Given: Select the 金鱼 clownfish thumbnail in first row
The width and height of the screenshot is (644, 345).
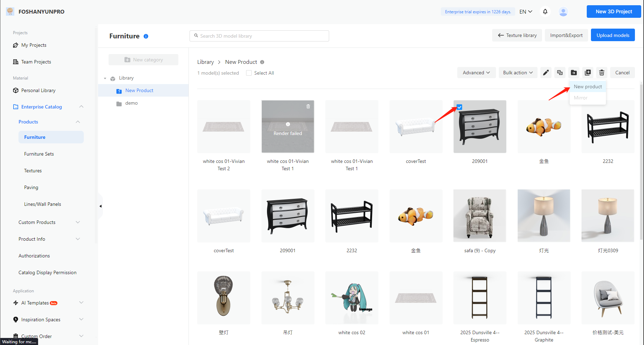Looking at the screenshot, I should pos(544,127).
